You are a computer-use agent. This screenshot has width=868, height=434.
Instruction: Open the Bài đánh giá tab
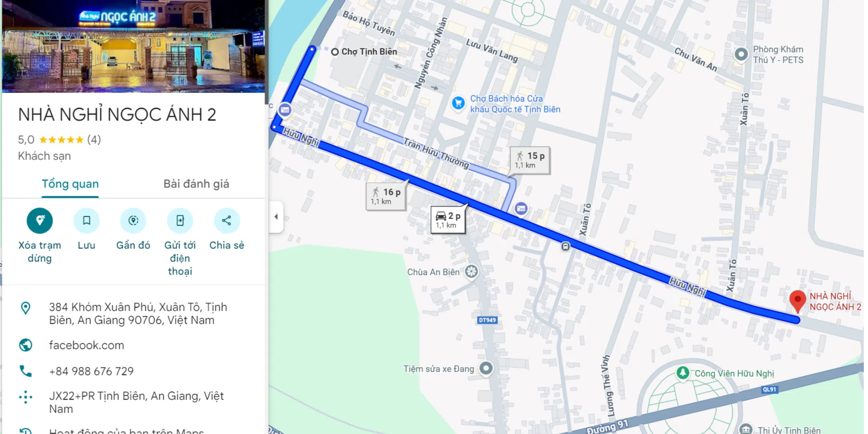click(196, 184)
